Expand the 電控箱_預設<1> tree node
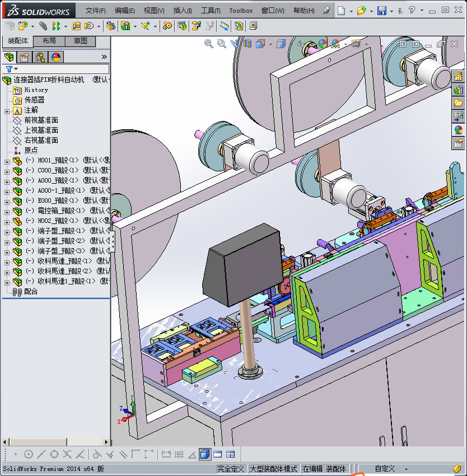 coord(7,212)
